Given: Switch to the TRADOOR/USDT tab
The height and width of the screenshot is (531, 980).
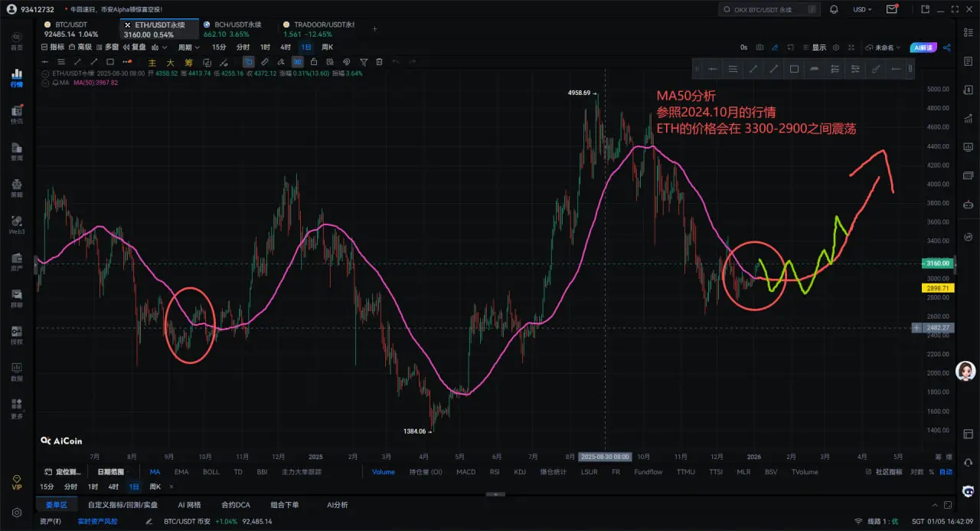Looking at the screenshot, I should 318,29.
